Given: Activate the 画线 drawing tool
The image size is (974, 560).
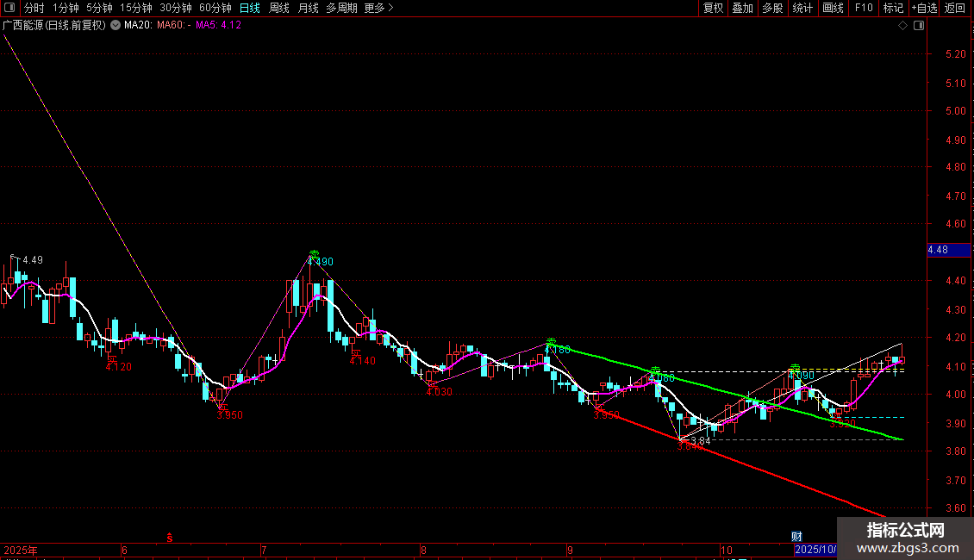Looking at the screenshot, I should tap(833, 8).
